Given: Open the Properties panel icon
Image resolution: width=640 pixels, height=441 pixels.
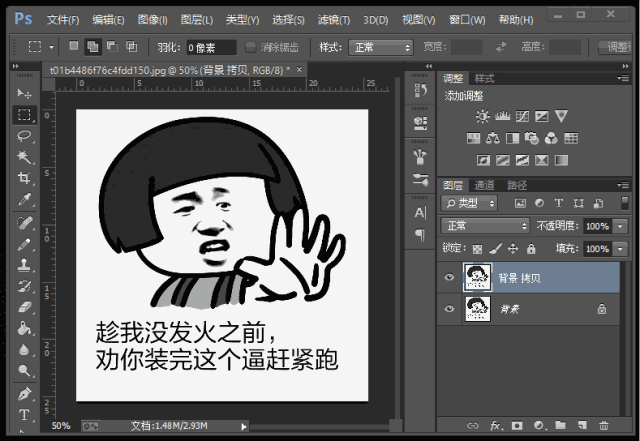Looking at the screenshot, I should (420, 123).
